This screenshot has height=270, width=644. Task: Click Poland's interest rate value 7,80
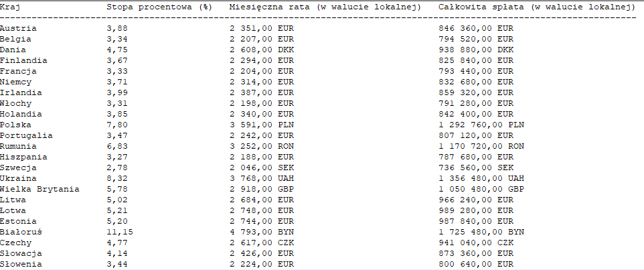coord(117,125)
